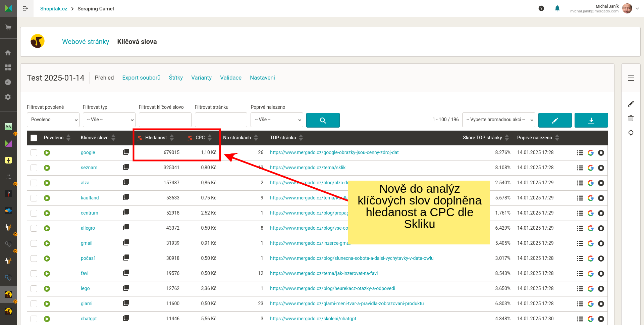Open the Vyberte hromadnou akci dropdown
Screen dimensions: 644x325
[498, 120]
